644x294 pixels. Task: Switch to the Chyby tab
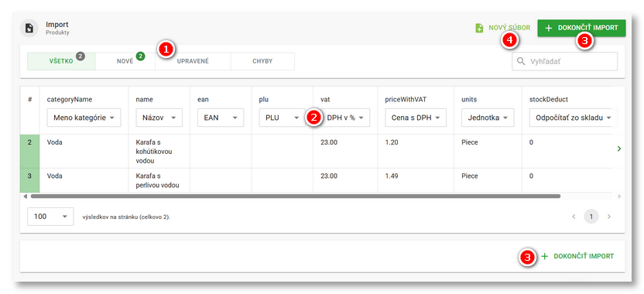click(262, 62)
